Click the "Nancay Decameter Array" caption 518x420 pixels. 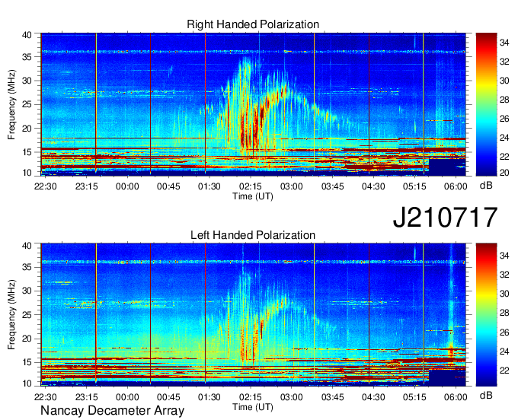click(112, 411)
